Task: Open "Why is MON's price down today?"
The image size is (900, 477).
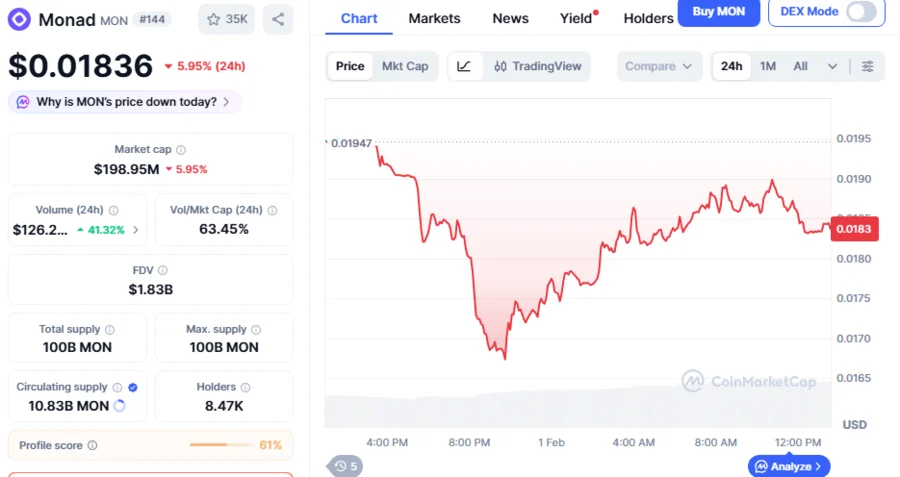Action: (126, 101)
